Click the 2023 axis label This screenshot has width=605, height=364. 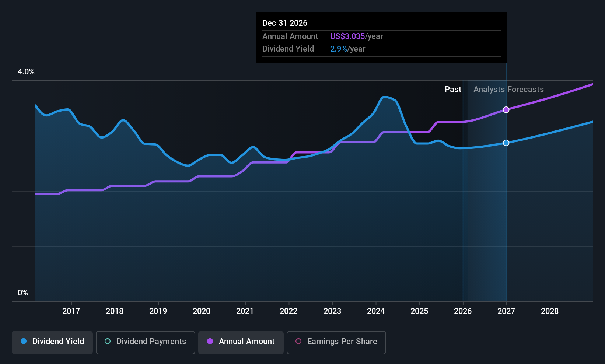coord(332,311)
